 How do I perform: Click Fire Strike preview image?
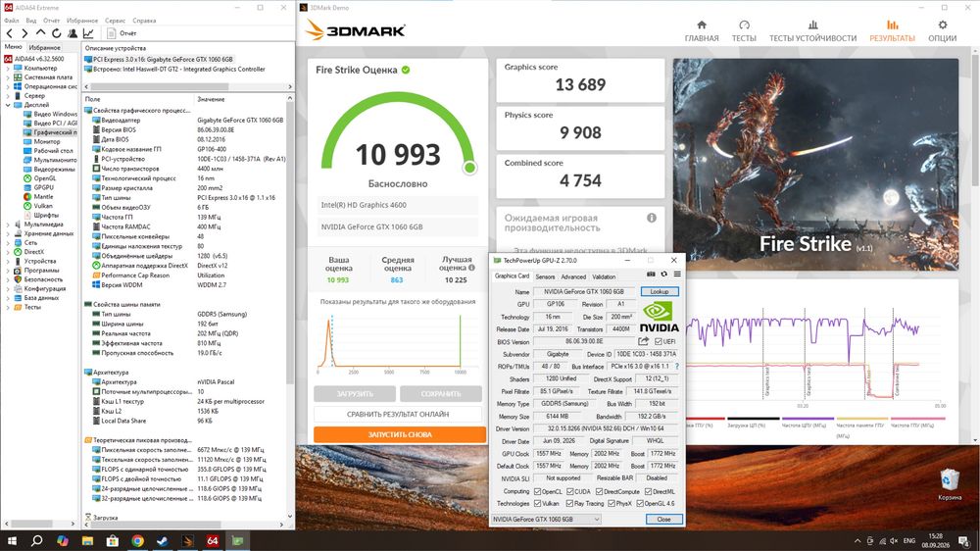click(x=815, y=165)
